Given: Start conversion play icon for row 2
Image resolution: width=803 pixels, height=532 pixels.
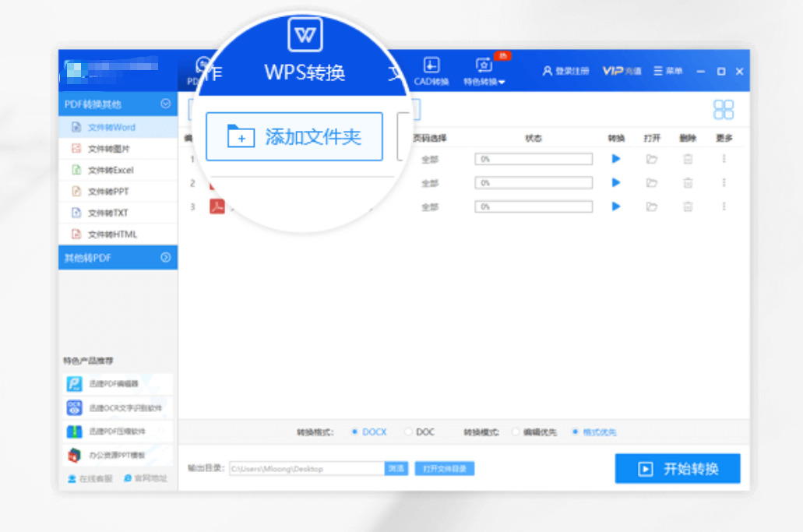Looking at the screenshot, I should [616, 183].
